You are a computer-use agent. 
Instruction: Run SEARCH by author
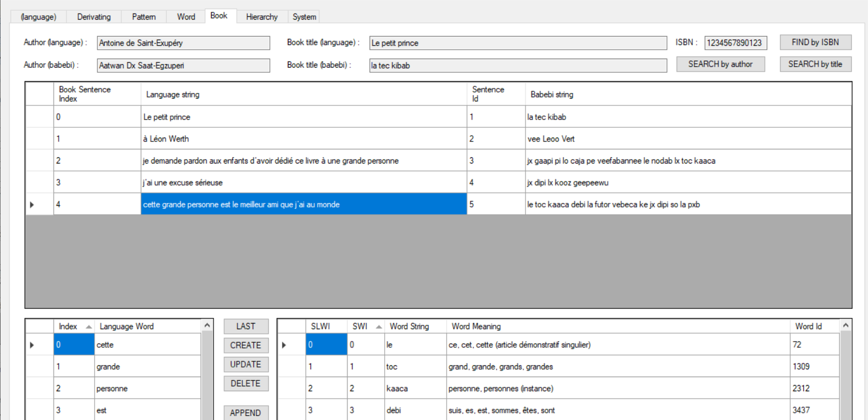point(720,64)
